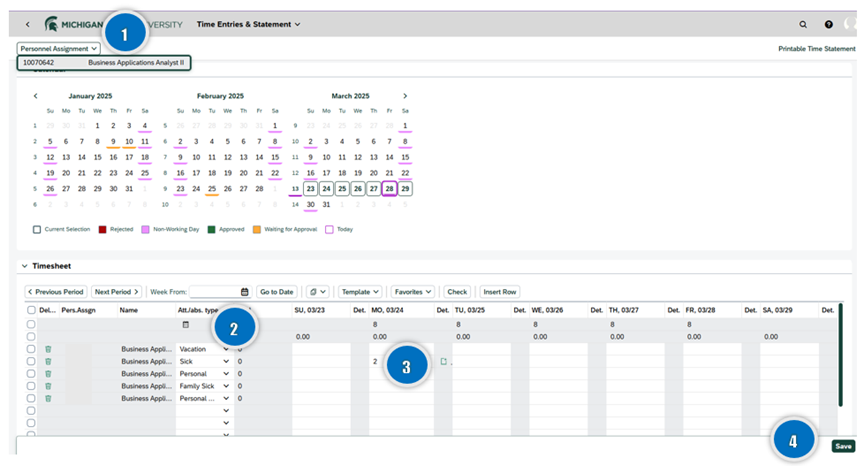The image size is (864, 466).
Task: Expand the Template dropdown
Action: (x=360, y=292)
